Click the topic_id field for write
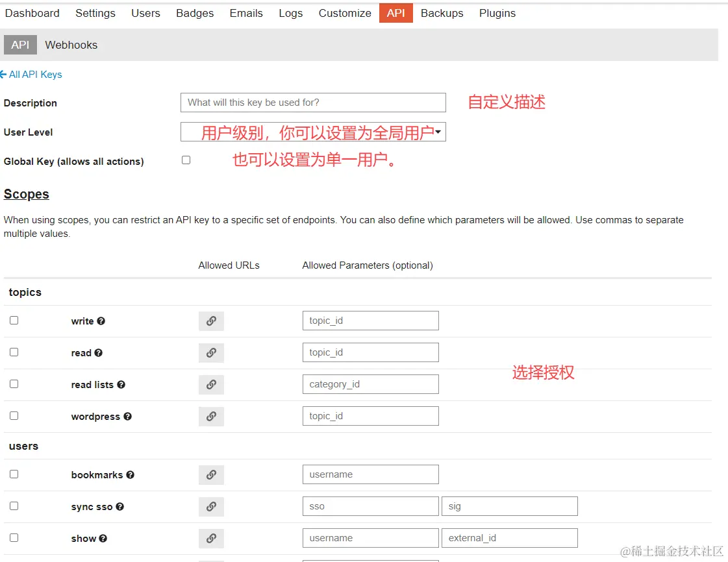This screenshot has height=562, width=728. (371, 321)
